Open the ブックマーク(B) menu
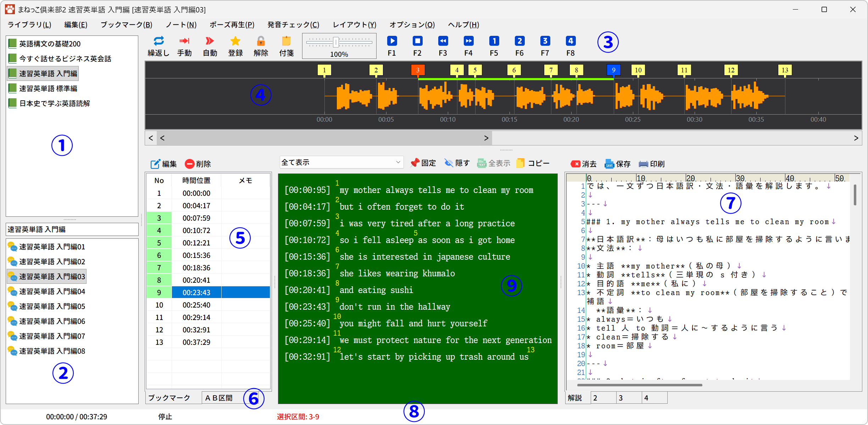The image size is (868, 425). [x=126, y=24]
